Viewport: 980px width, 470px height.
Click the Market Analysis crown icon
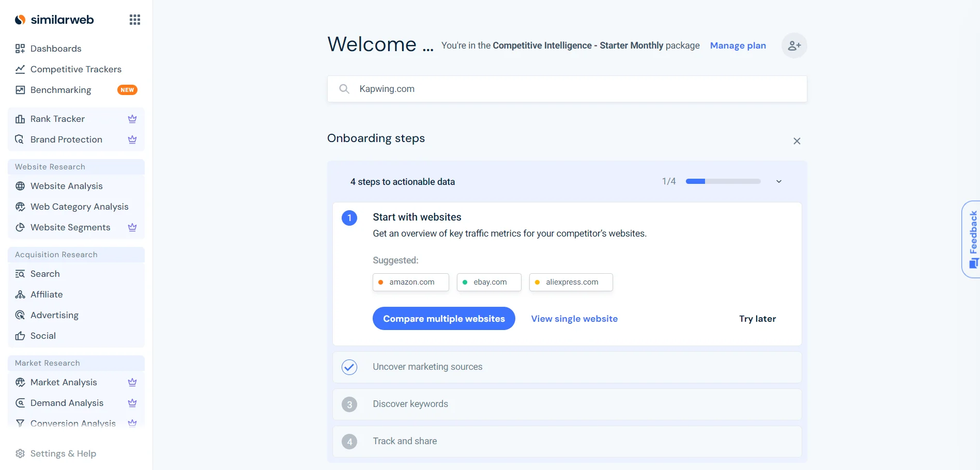(x=132, y=382)
